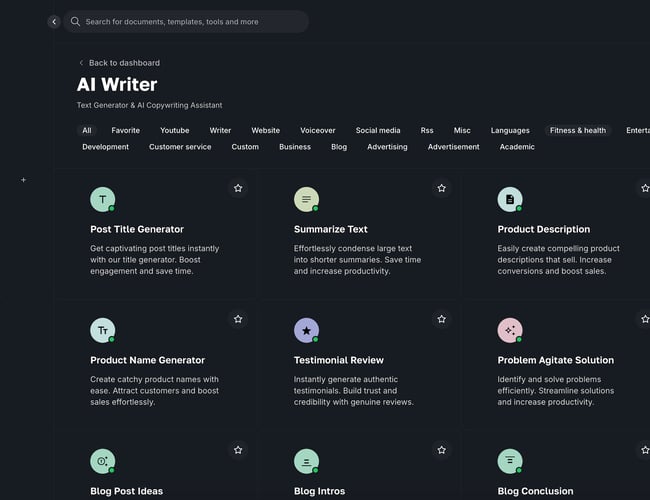
Task: Select the Youtube category filter
Action: tap(174, 130)
